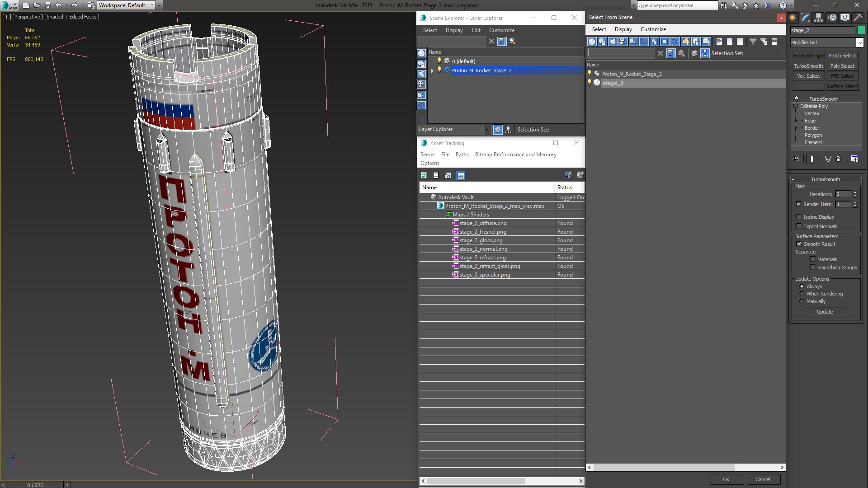Click OK button in Select From Scene
Viewport: 868px width, 488px height.
(726, 479)
